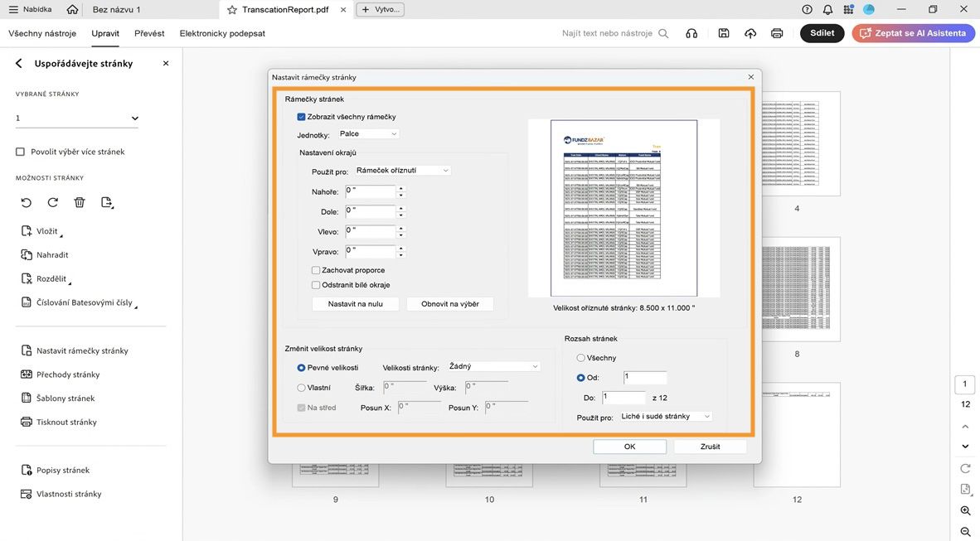
Task: Open the headphones read-aloud icon
Action: 691,34
